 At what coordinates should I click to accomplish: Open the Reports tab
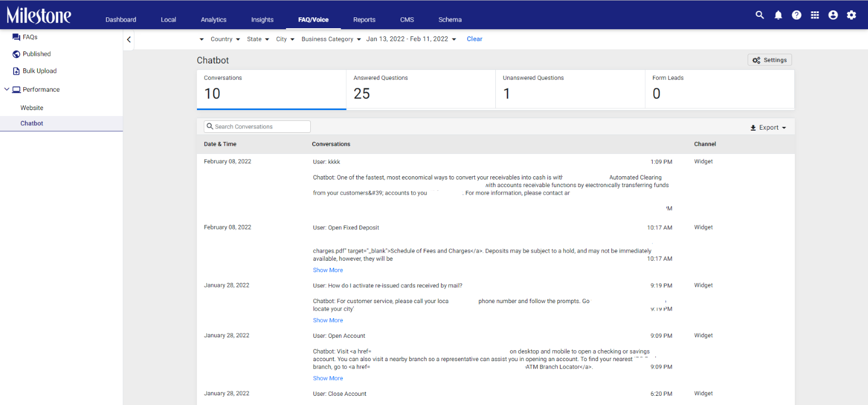coord(364,20)
